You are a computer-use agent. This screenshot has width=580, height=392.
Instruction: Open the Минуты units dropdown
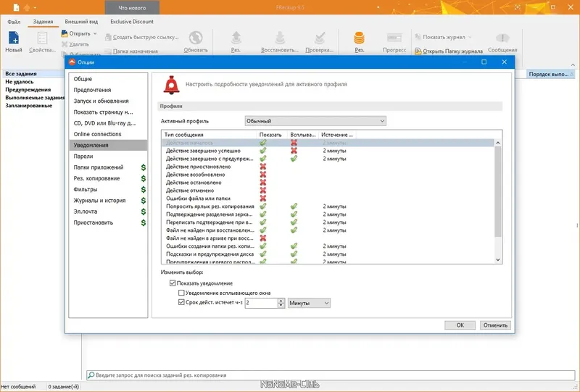pos(309,303)
